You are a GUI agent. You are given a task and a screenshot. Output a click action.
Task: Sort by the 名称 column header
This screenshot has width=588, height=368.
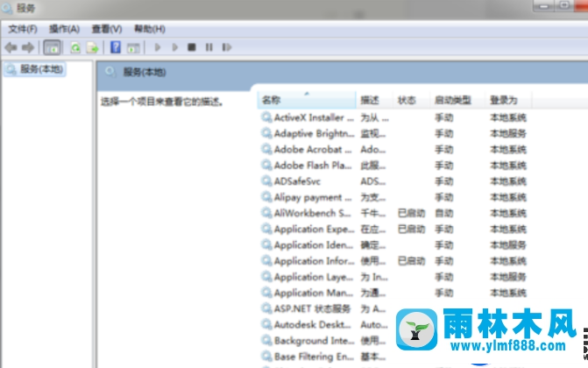tap(307, 100)
